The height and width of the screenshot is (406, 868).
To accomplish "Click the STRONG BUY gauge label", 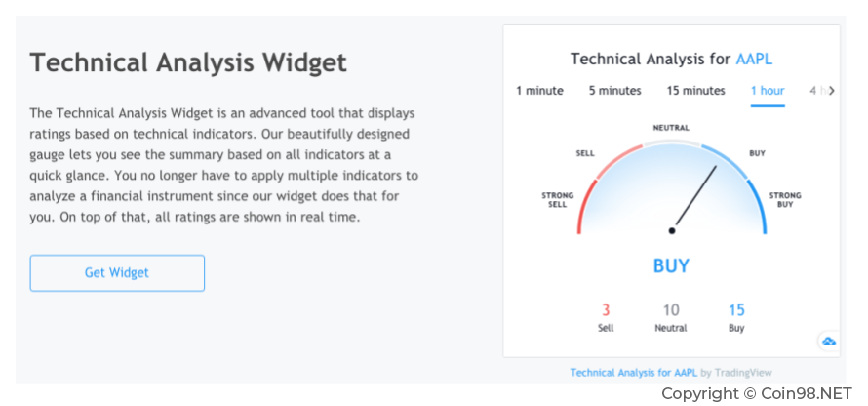I will pos(785,200).
